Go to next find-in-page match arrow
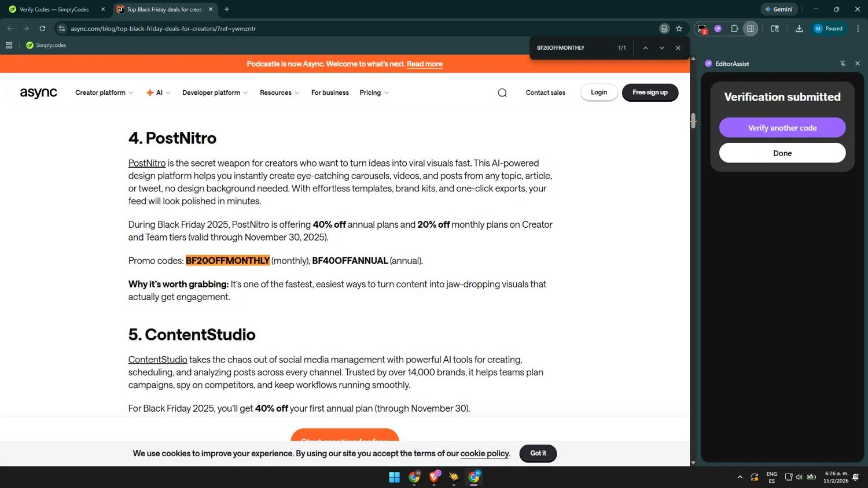Screen dimensions: 868x488 point(661,48)
